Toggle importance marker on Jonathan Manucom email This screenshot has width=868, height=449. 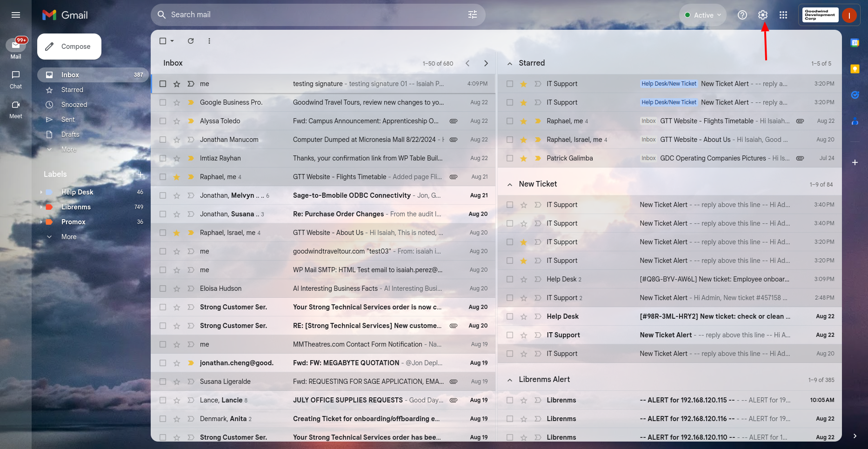point(191,140)
